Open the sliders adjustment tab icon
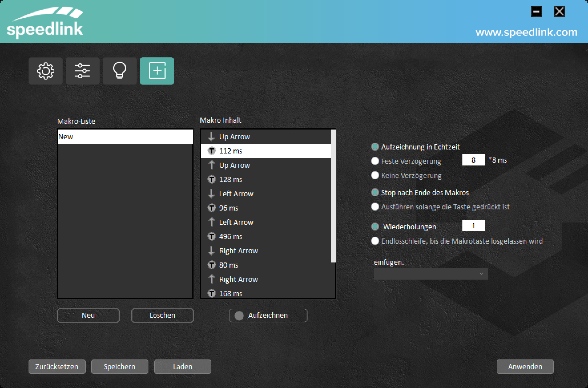Viewport: 588px width, 388px height. [82, 71]
